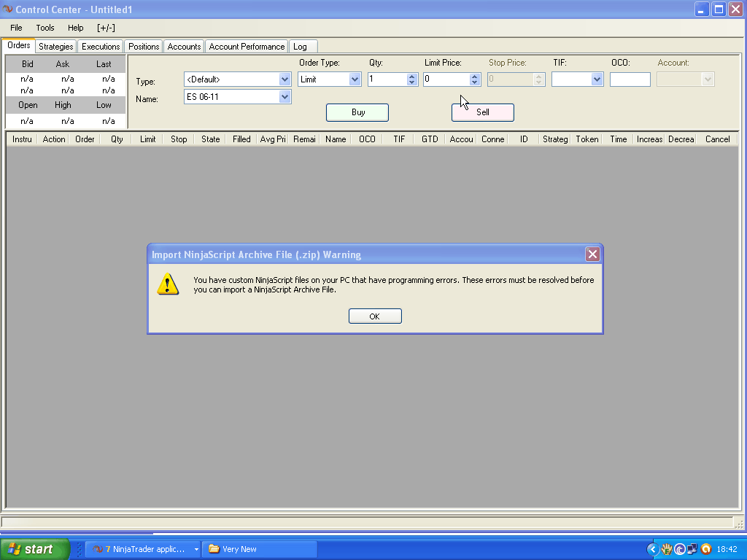
Task: Click the OCO text field
Action: (630, 79)
